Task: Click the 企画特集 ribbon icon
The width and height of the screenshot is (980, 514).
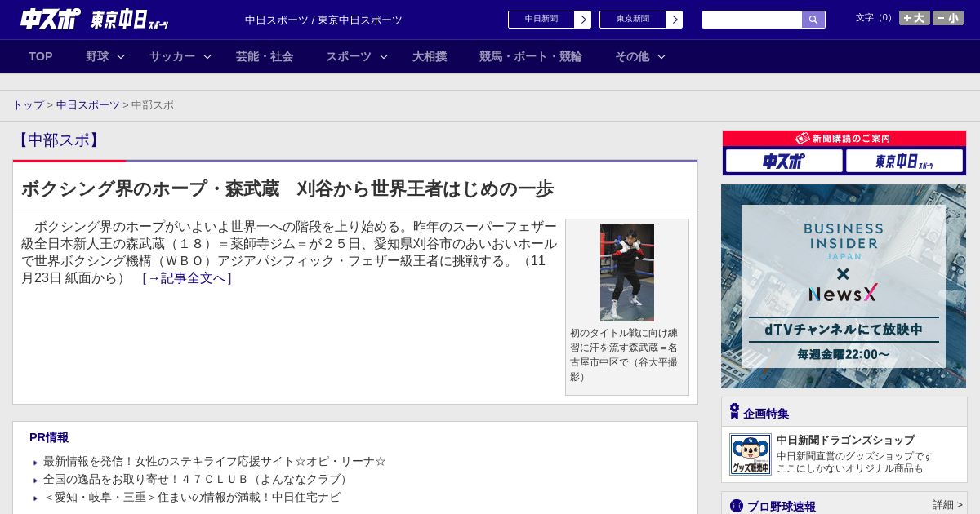Action: coord(734,412)
